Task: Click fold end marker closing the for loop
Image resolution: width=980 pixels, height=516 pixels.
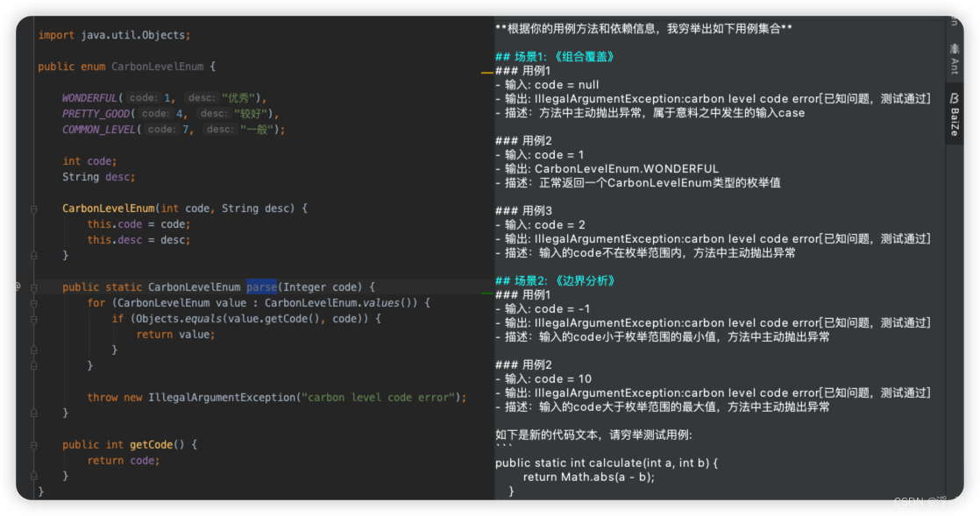Action: pyautogui.click(x=34, y=365)
